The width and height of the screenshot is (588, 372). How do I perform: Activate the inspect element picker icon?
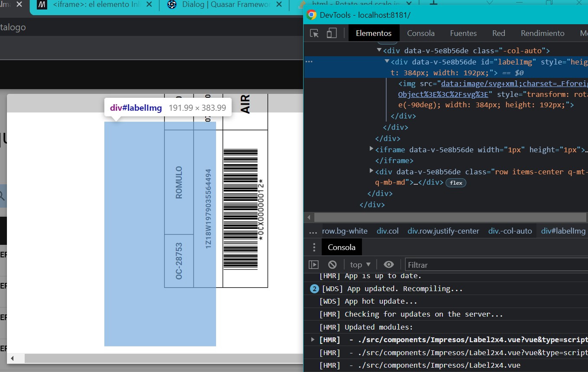[x=314, y=33]
